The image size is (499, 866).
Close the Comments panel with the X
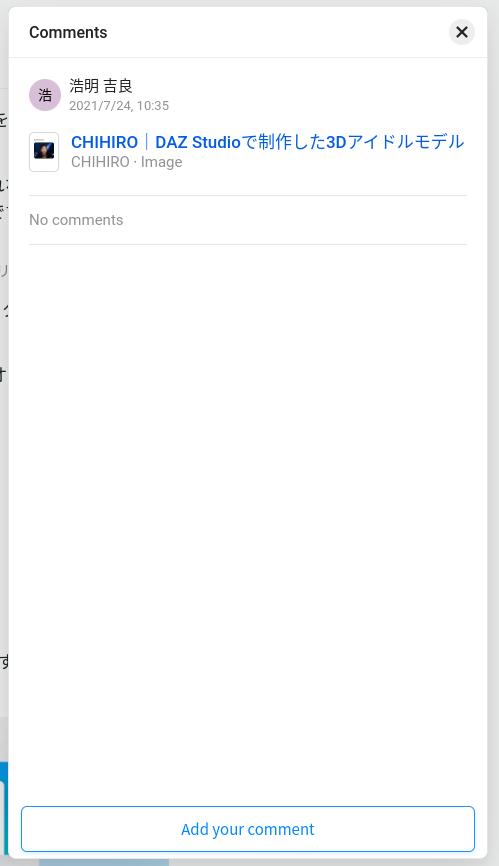coord(461,32)
